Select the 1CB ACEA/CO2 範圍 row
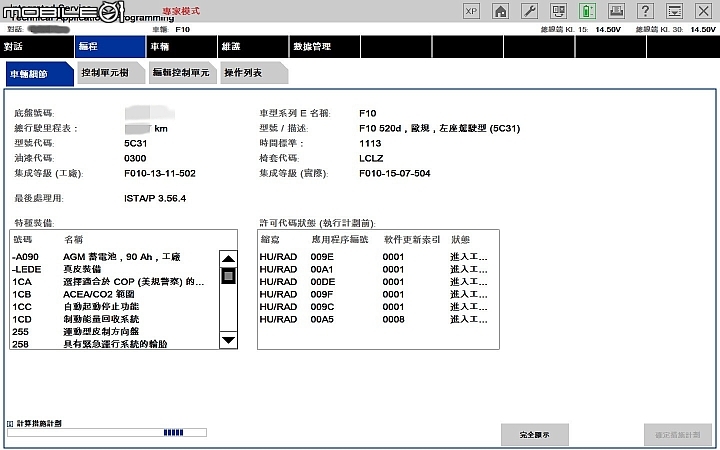 pos(114,294)
